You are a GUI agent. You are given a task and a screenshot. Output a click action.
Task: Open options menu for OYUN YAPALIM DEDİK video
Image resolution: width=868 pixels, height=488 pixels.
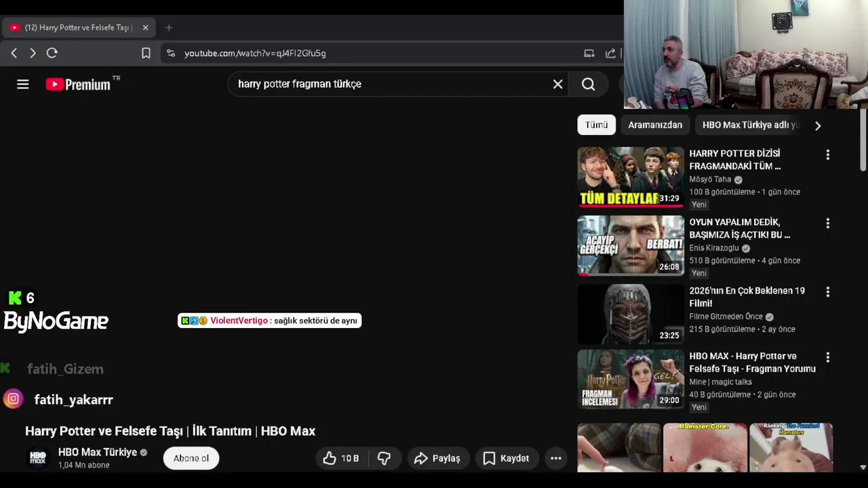tap(827, 223)
